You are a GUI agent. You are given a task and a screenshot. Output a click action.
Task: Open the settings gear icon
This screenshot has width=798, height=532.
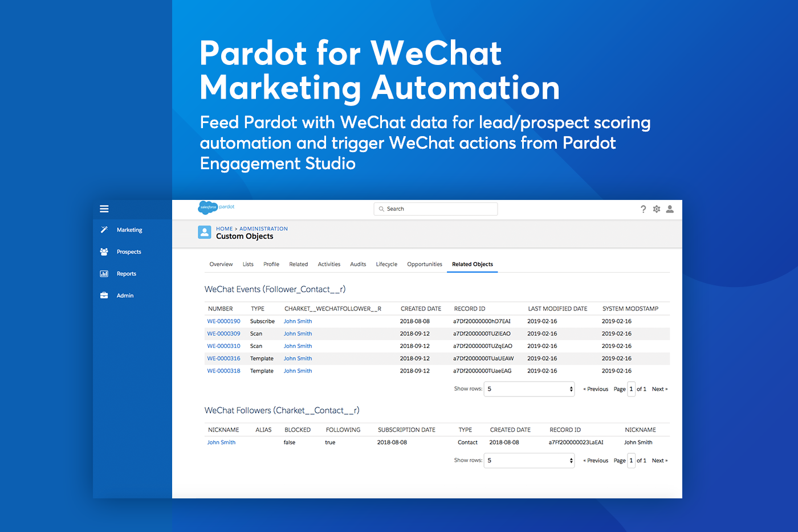tap(657, 209)
